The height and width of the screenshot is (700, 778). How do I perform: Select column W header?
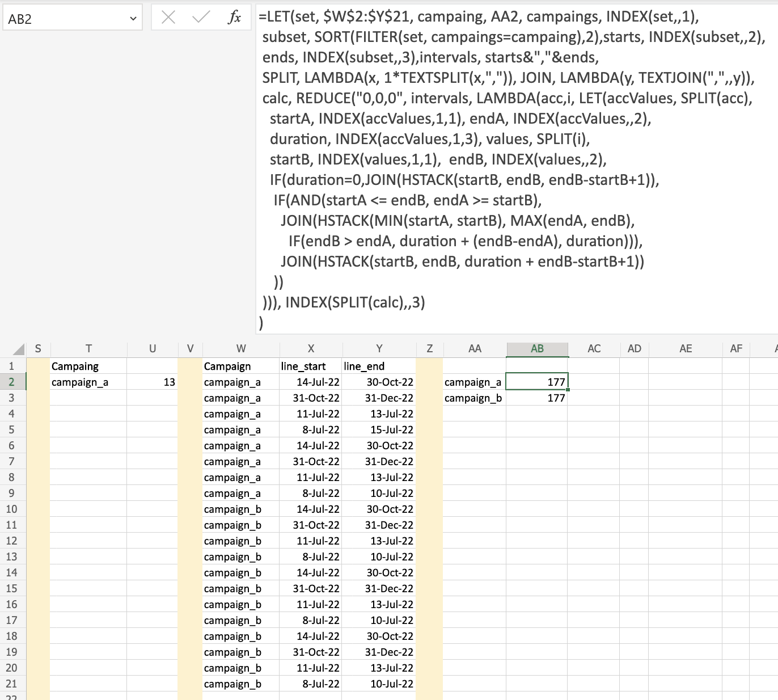click(x=241, y=349)
